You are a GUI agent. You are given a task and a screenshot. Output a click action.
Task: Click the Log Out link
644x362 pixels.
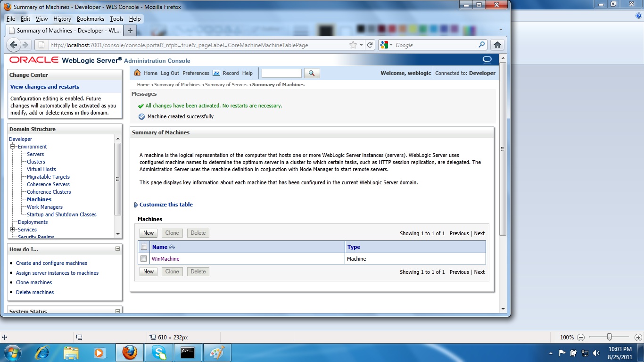tap(170, 73)
